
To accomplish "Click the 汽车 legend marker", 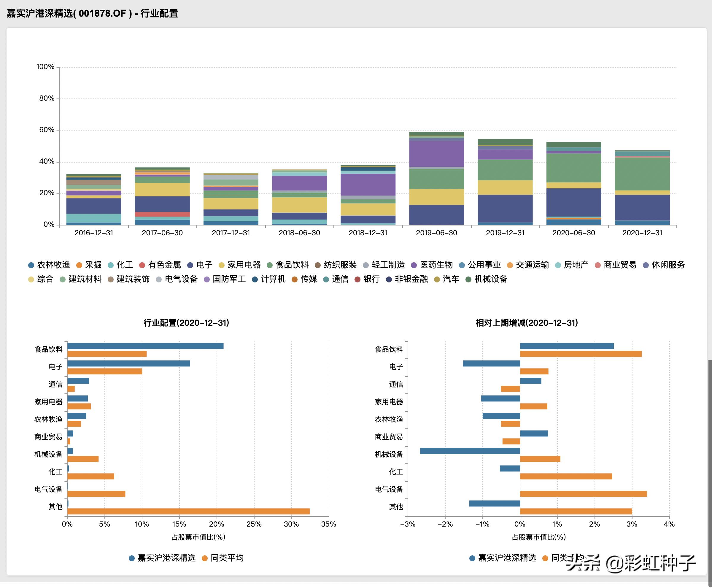I will [x=437, y=279].
